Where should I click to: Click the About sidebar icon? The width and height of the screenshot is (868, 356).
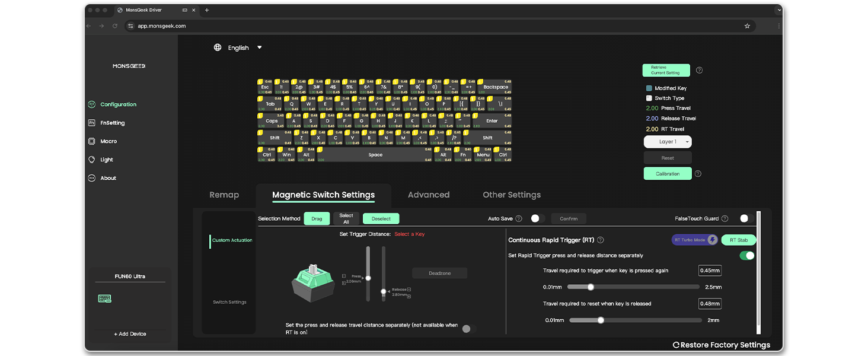click(x=92, y=178)
